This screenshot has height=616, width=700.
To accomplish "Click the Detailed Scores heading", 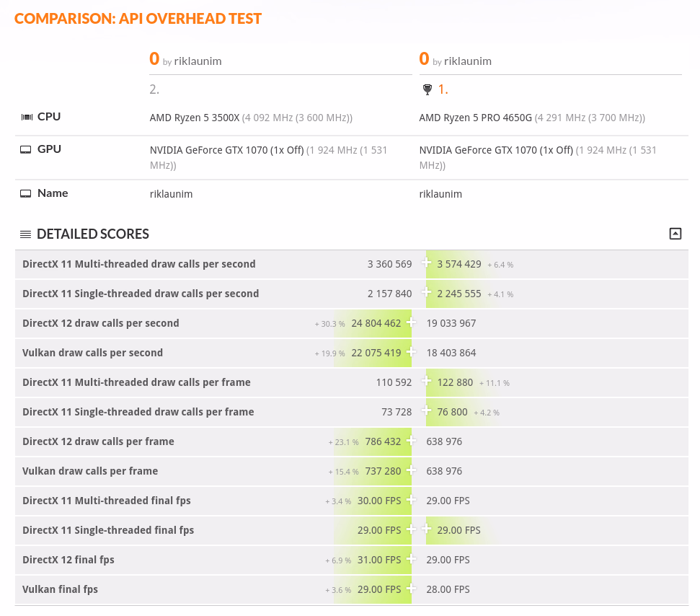I will pyautogui.click(x=92, y=234).
